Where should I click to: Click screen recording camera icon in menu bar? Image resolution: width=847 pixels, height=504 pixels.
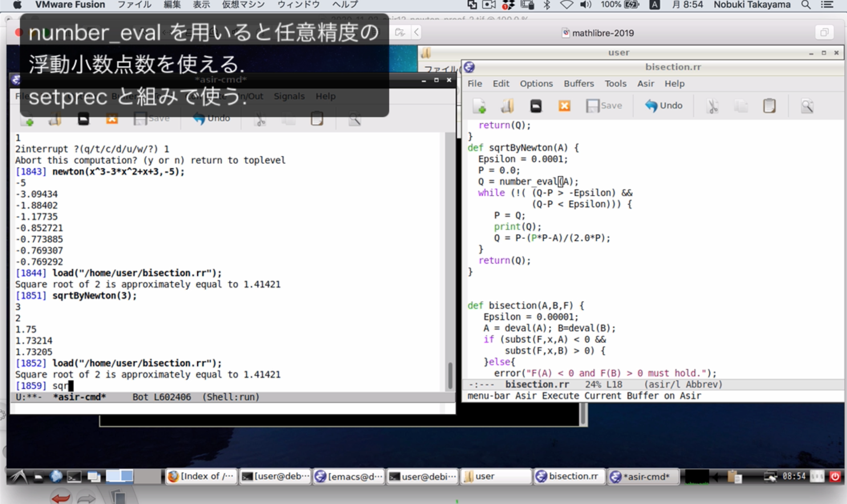[x=489, y=5]
